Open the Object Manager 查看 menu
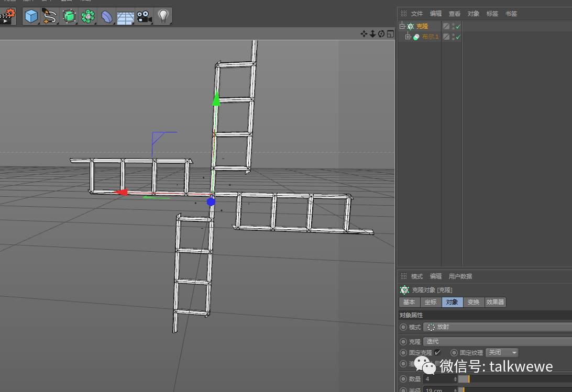 455,14
